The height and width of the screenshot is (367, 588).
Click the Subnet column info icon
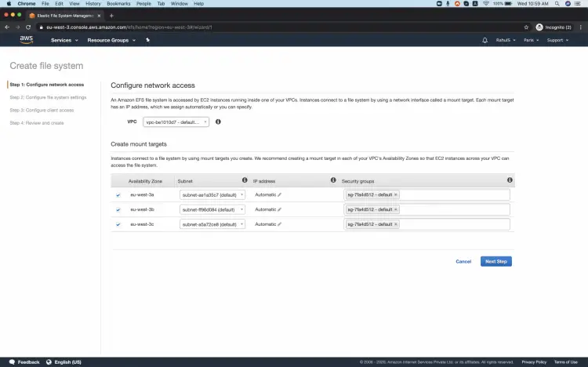click(x=245, y=180)
